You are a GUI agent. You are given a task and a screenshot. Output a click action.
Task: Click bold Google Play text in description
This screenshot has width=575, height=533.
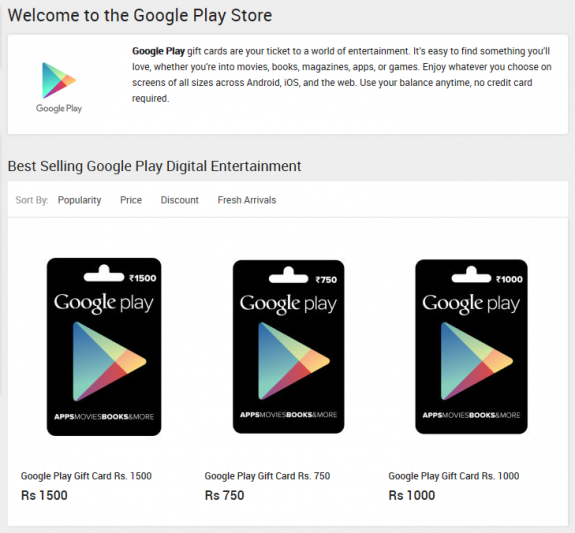[x=158, y=51]
